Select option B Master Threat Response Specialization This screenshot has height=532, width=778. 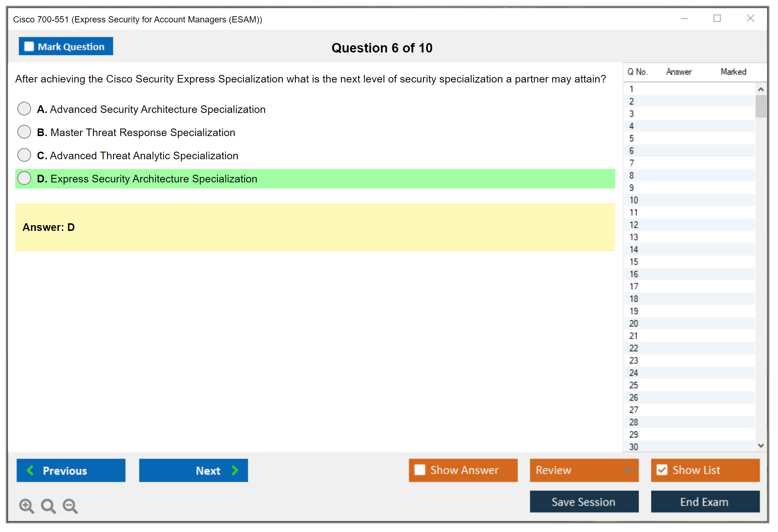point(24,132)
